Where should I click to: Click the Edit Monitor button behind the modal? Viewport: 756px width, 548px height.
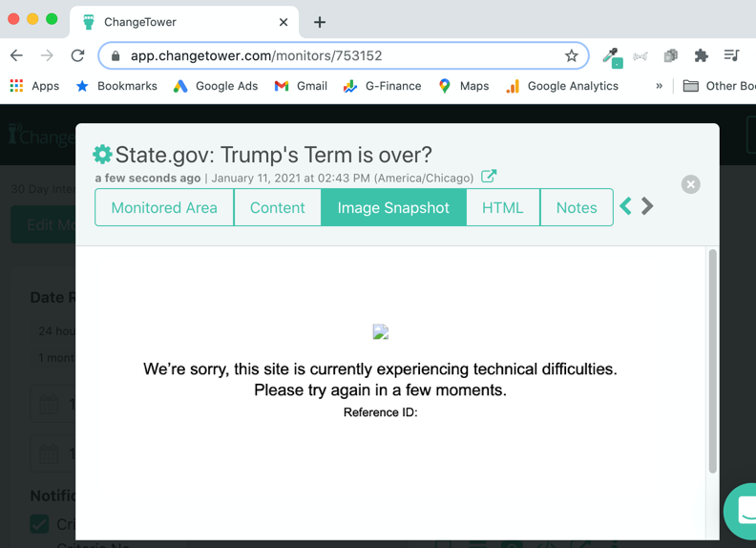[43, 224]
